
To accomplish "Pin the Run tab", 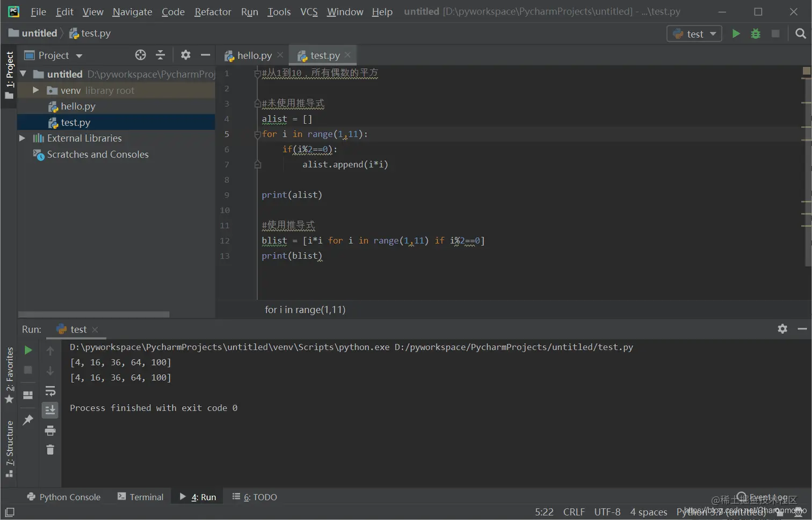I will (x=28, y=420).
